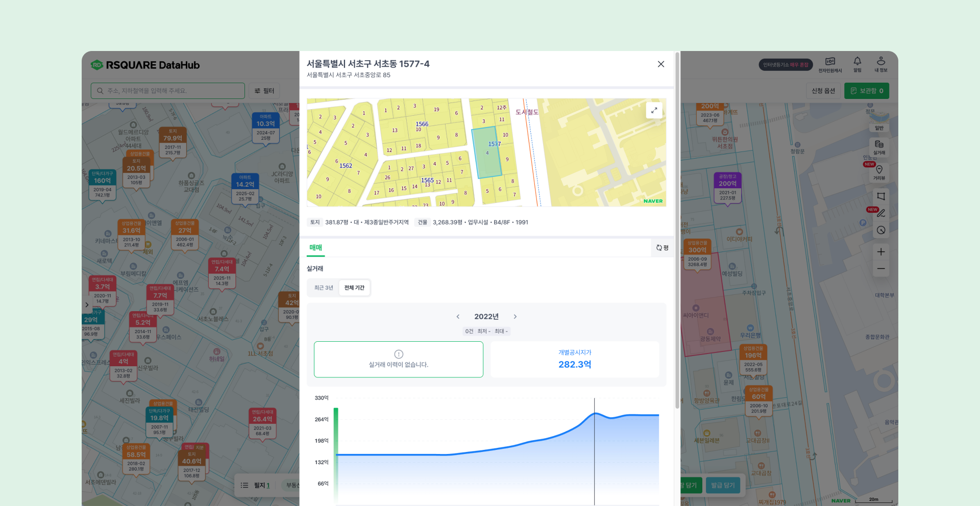Screen dimensions: 980x506
Task: Zoom in the map with plus
Action: pos(881,252)
